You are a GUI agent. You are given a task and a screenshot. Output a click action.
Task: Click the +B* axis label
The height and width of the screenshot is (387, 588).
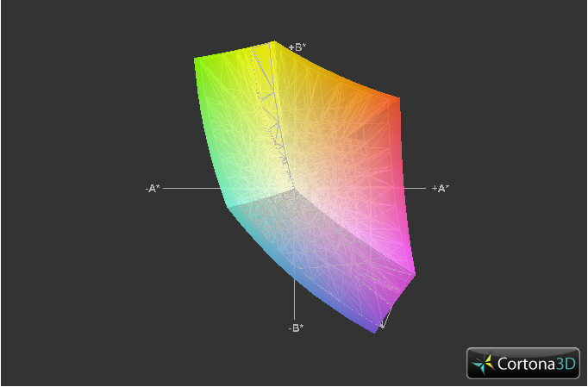[297, 47]
